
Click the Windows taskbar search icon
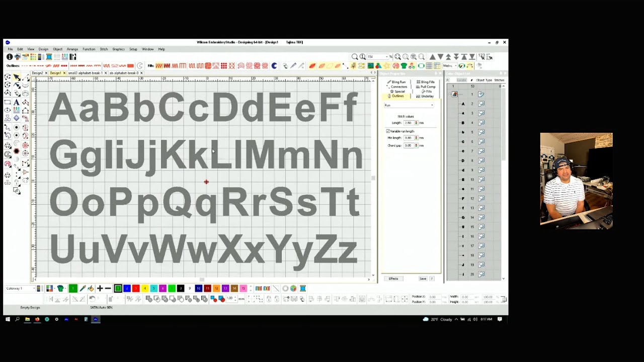pyautogui.click(x=17, y=319)
